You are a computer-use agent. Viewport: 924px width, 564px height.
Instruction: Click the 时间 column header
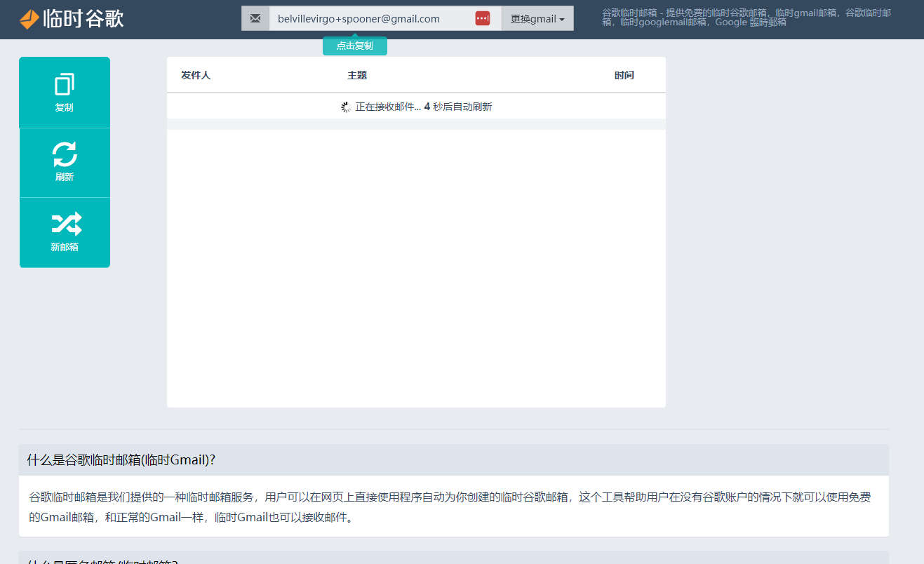[x=624, y=75]
